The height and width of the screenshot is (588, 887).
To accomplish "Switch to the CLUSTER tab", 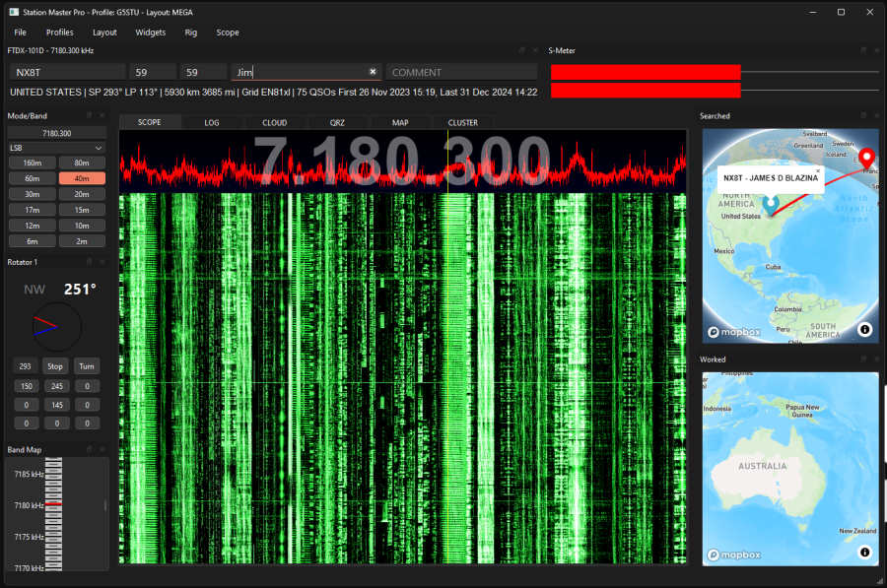I will pyautogui.click(x=463, y=123).
